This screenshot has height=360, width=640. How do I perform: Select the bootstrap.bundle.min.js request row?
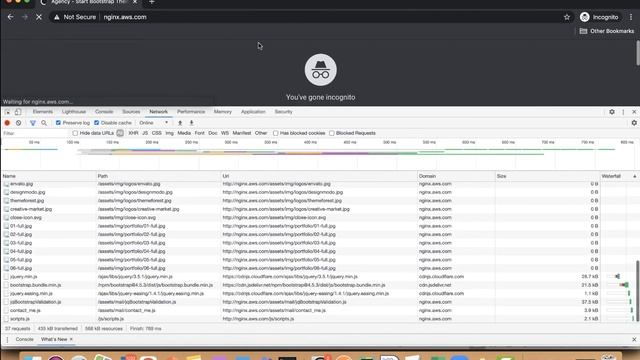[318, 285]
